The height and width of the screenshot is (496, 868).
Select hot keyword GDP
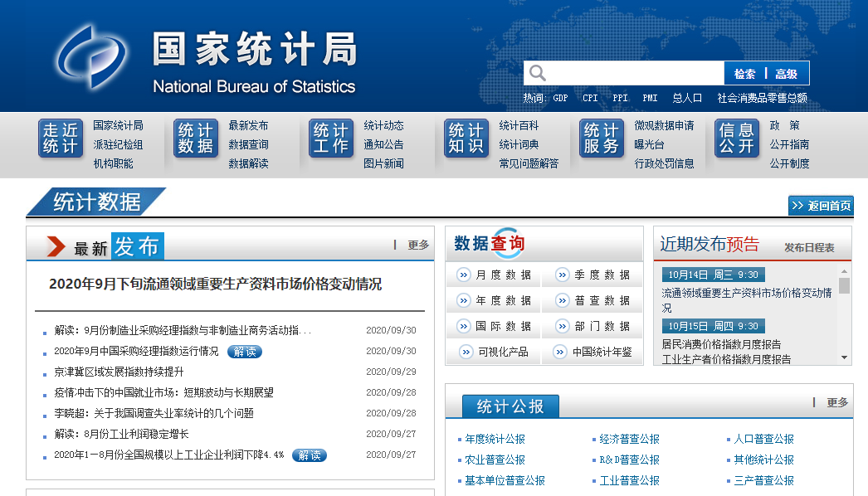pyautogui.click(x=560, y=98)
